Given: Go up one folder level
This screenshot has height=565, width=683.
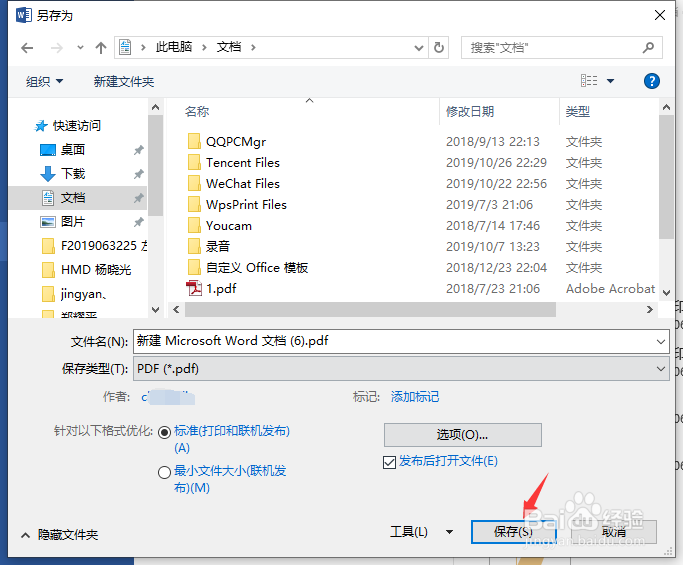Looking at the screenshot, I should tap(101, 48).
